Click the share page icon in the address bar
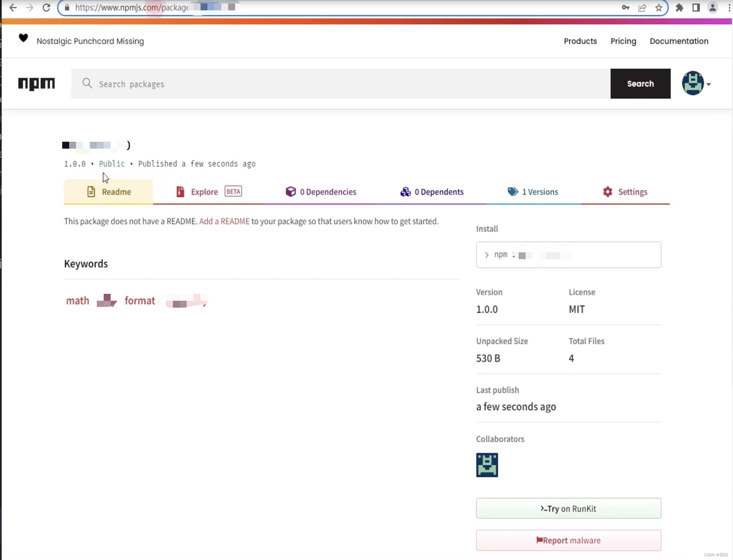733x560 pixels. click(x=642, y=8)
